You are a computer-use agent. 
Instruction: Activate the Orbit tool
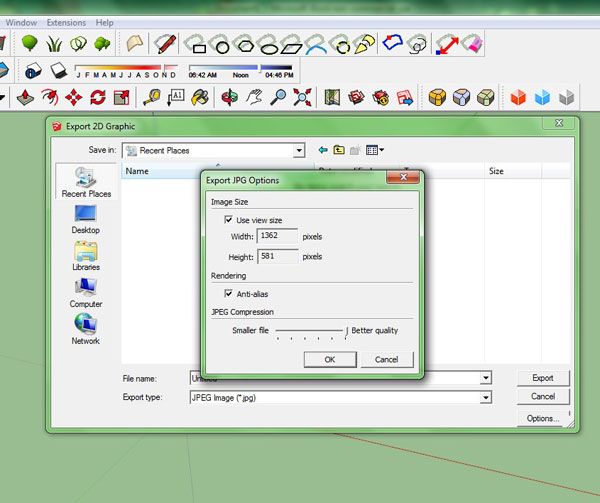click(x=229, y=97)
